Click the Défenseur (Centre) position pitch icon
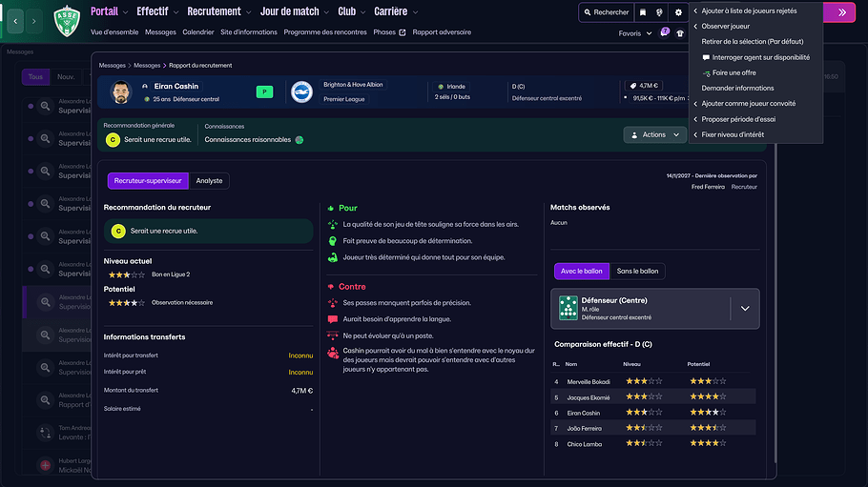This screenshot has width=868, height=487. coord(568,308)
